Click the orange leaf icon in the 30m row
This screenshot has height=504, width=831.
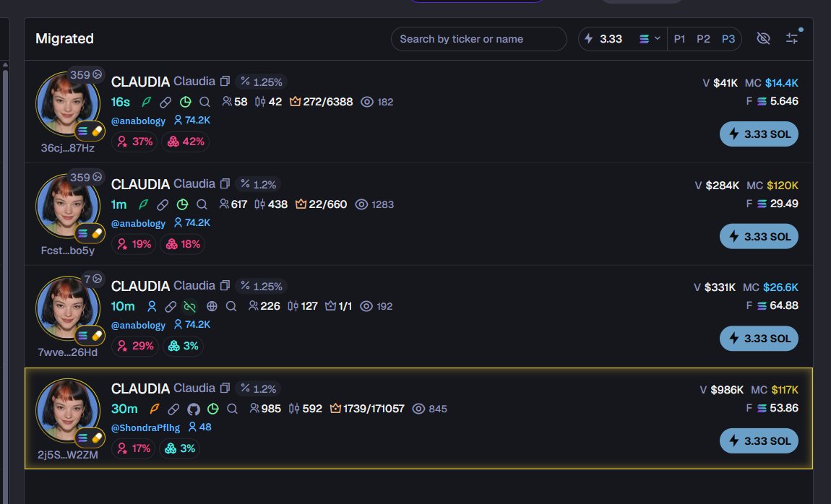[x=154, y=409]
